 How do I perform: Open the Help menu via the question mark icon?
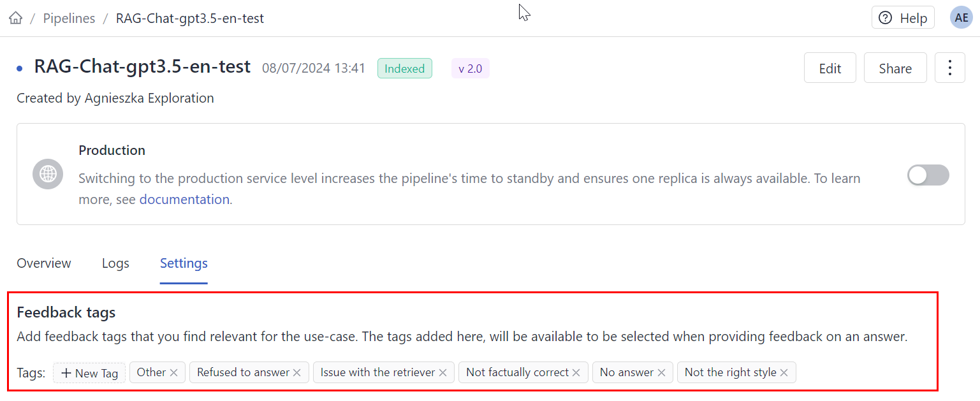coord(886,17)
